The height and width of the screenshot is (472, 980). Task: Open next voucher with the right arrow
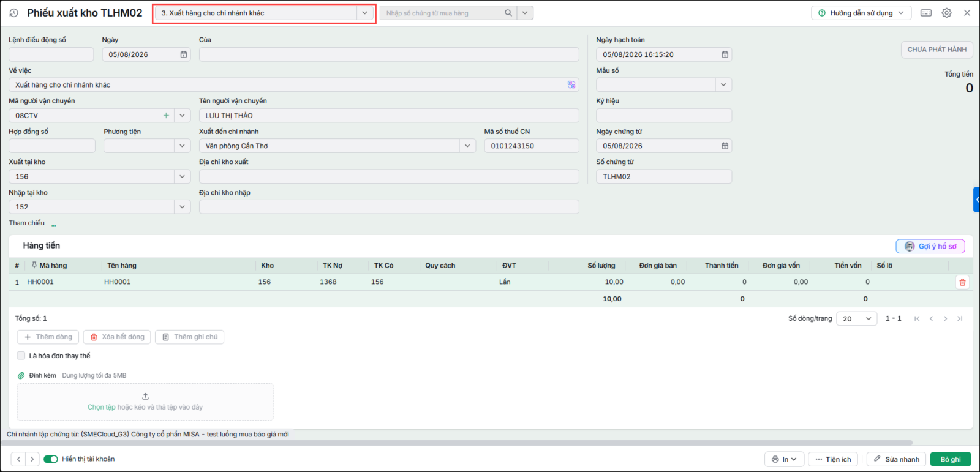tap(32, 459)
